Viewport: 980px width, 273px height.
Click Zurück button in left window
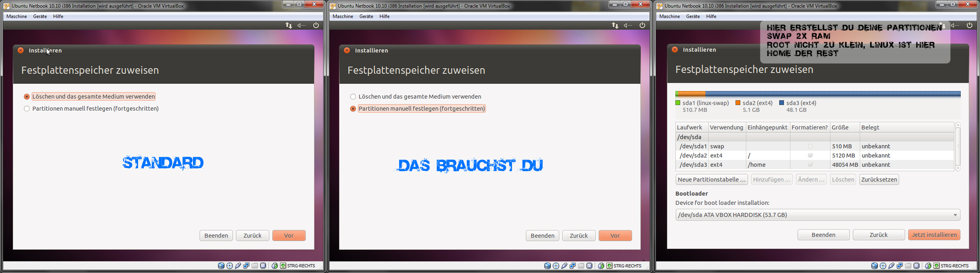(x=253, y=235)
